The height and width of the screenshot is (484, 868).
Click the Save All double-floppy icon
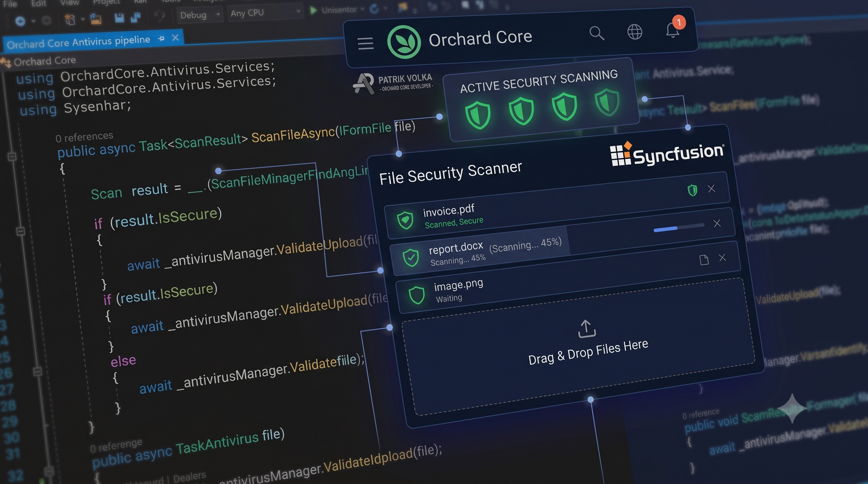[x=135, y=18]
